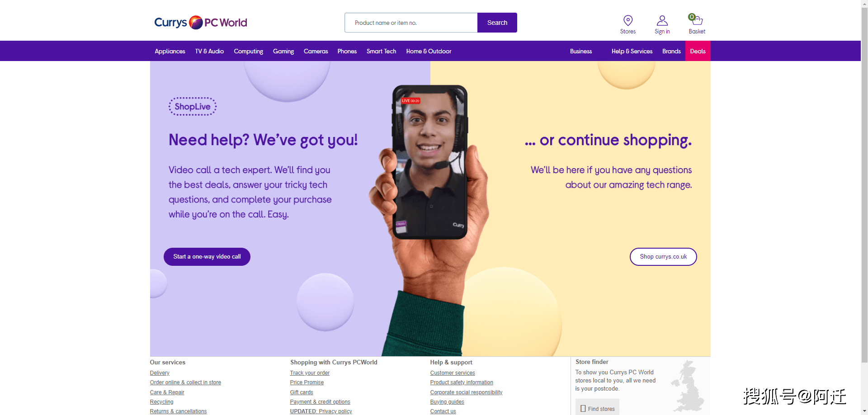Screen dimensions: 868x415
Task: Select the Deals tab
Action: click(x=698, y=51)
